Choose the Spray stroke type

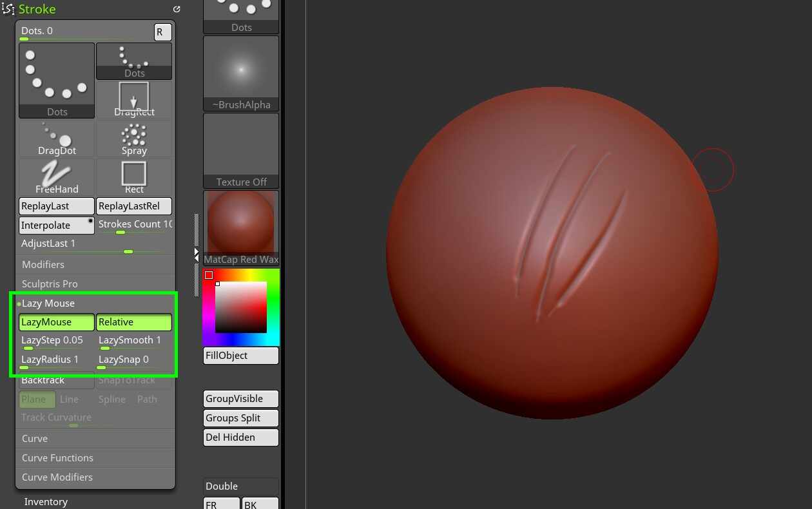point(133,138)
